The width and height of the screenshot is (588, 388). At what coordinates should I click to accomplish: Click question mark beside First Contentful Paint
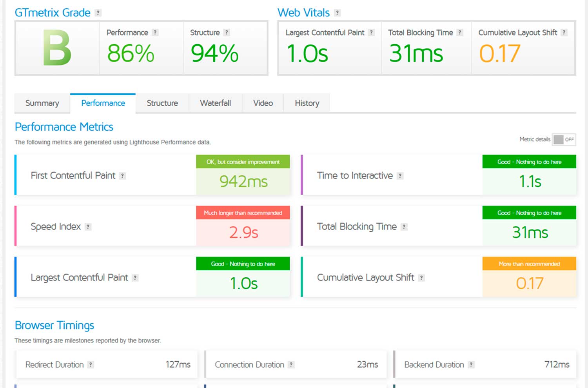point(122,176)
